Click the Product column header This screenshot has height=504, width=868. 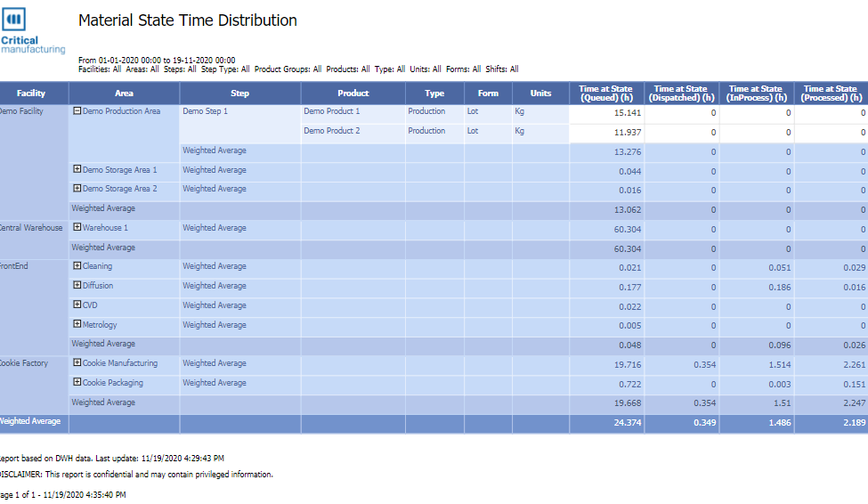[353, 93]
